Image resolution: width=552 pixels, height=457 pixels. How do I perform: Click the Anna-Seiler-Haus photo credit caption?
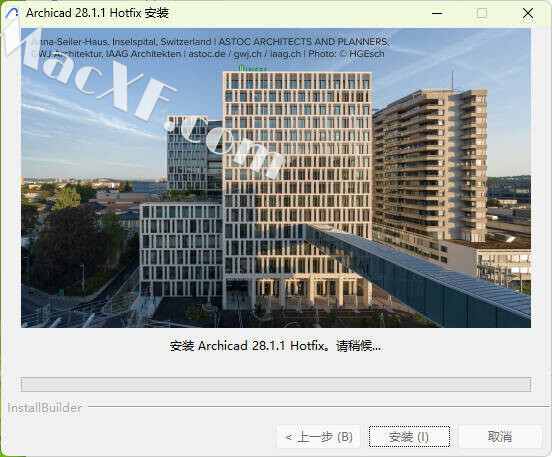[210, 48]
